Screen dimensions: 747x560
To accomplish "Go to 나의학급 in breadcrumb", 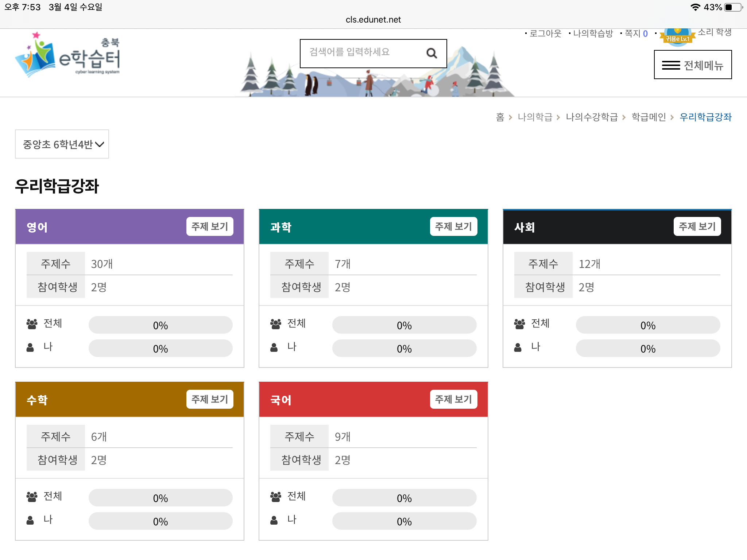I will pos(535,117).
